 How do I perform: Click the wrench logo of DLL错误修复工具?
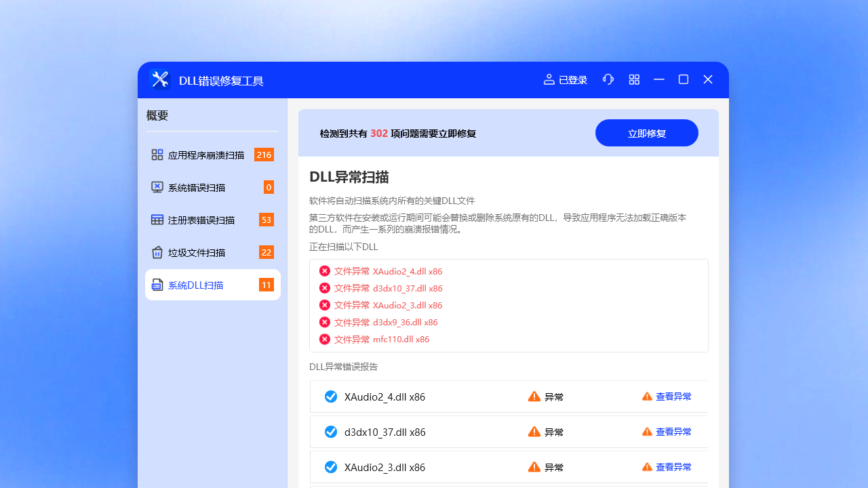tap(159, 79)
